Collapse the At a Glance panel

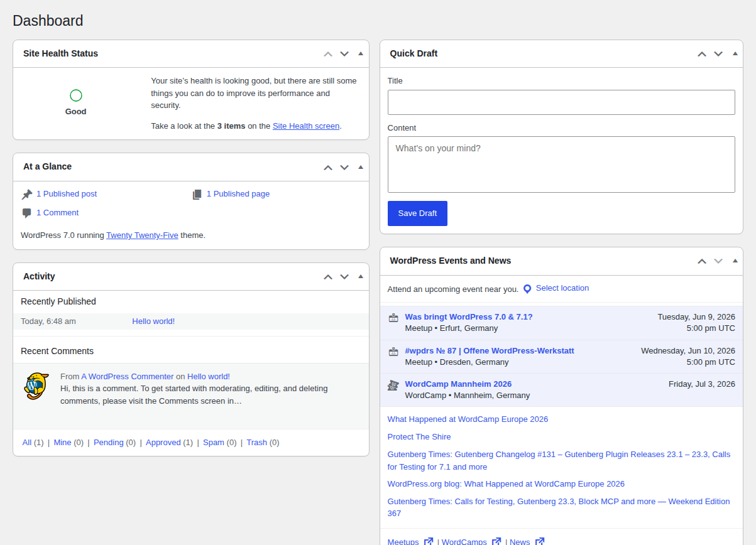pos(361,168)
